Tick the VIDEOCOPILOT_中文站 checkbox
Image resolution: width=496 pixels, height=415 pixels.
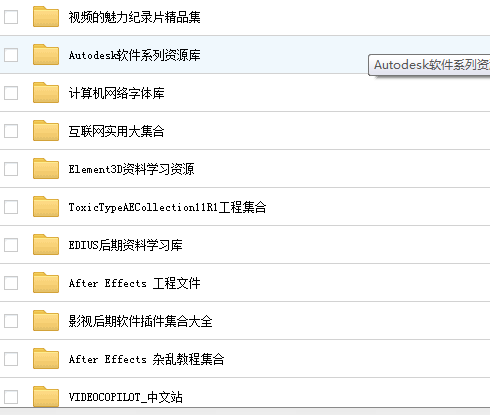(x=11, y=397)
